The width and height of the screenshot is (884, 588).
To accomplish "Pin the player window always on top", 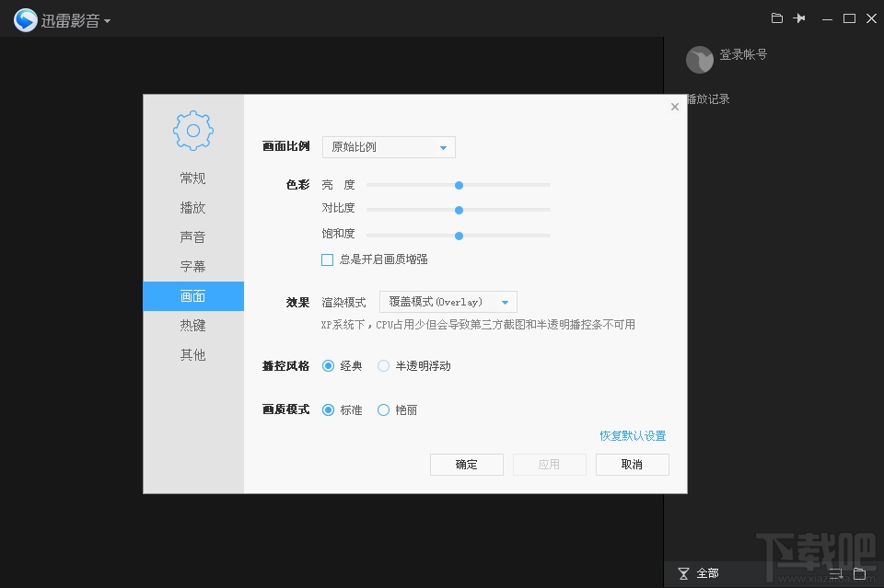I will [800, 17].
